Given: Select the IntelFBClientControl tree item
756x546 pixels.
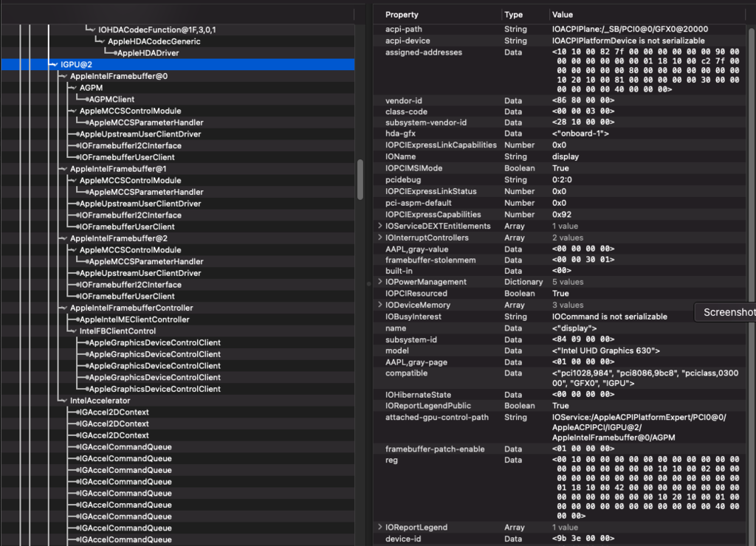Looking at the screenshot, I should tap(117, 331).
